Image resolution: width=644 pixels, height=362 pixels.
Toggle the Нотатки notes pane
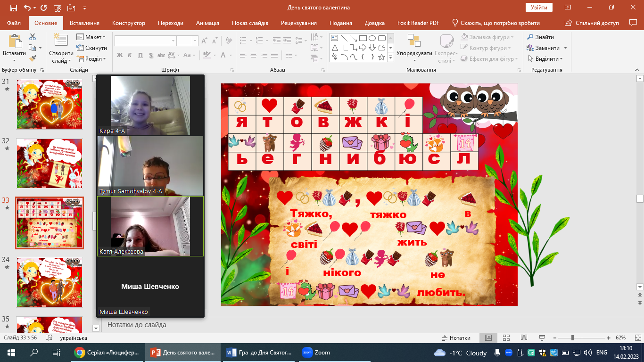455,338
